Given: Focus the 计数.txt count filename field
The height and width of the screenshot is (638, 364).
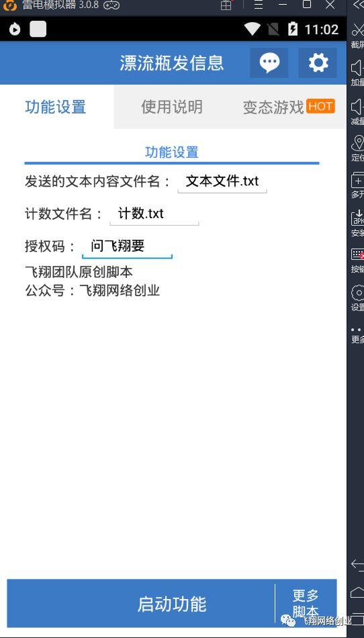Looking at the screenshot, I should 154,214.
